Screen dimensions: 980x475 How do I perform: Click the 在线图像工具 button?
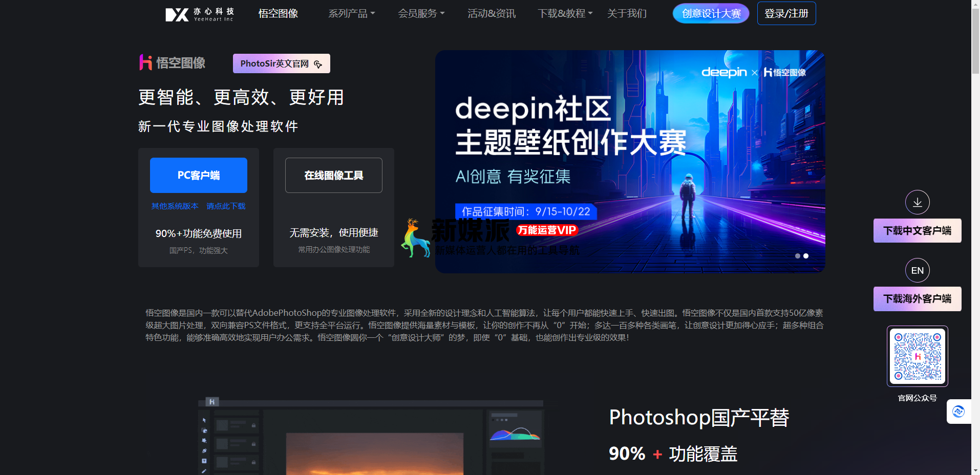point(334,175)
